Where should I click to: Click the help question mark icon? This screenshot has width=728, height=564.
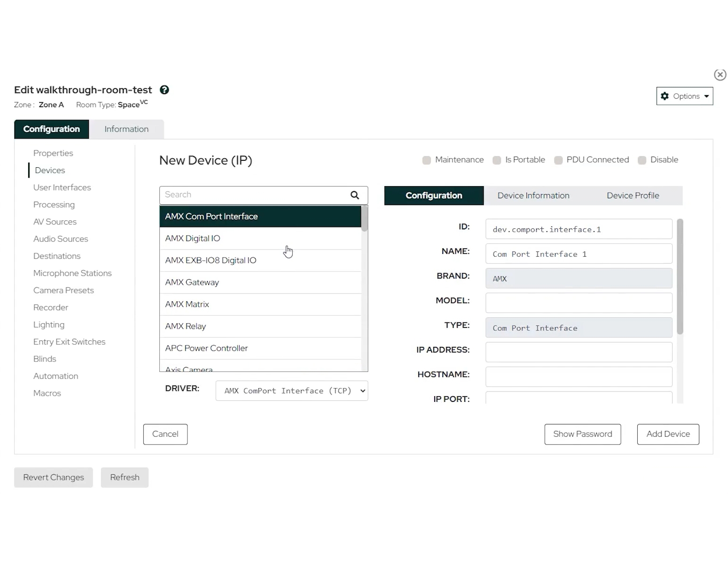tap(164, 90)
